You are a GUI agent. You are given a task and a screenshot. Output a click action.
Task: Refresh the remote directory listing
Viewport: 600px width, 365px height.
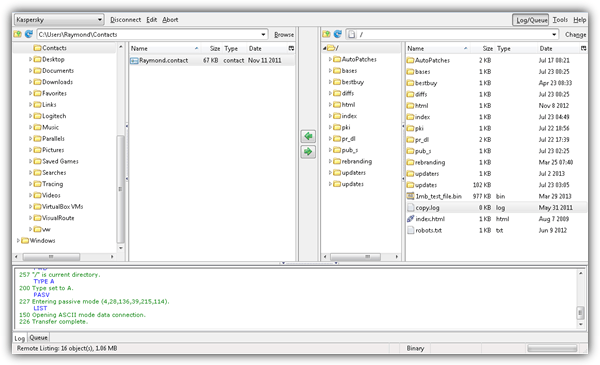pyautogui.click(x=338, y=34)
